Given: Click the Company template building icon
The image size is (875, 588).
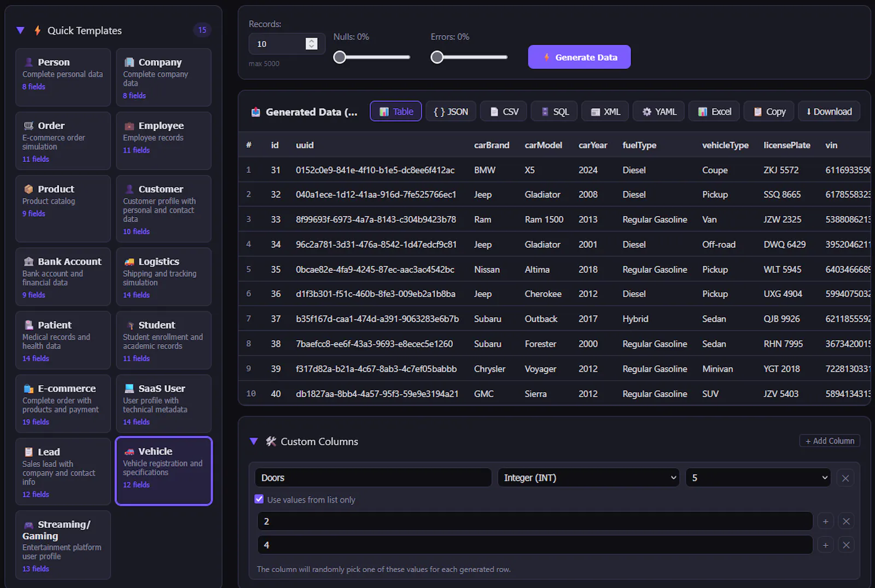Looking at the screenshot, I should click(x=129, y=62).
